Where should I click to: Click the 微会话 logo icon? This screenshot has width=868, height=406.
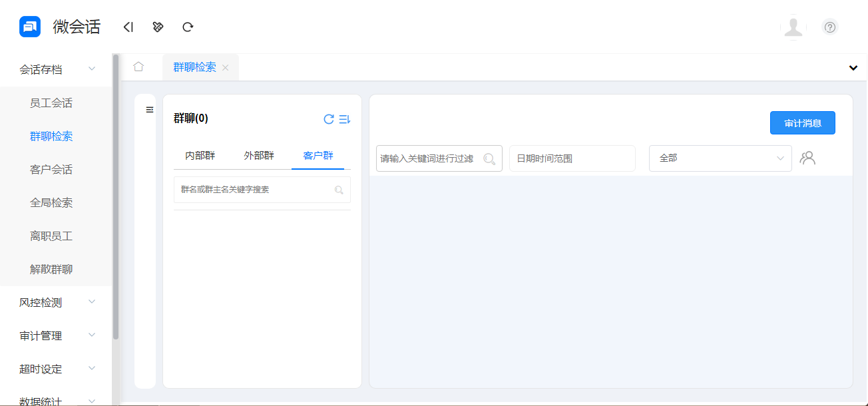pos(30,26)
